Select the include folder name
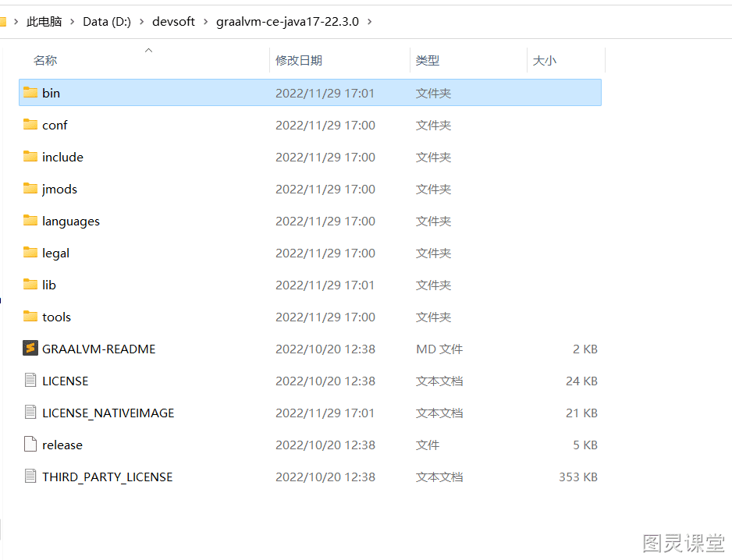 click(62, 157)
